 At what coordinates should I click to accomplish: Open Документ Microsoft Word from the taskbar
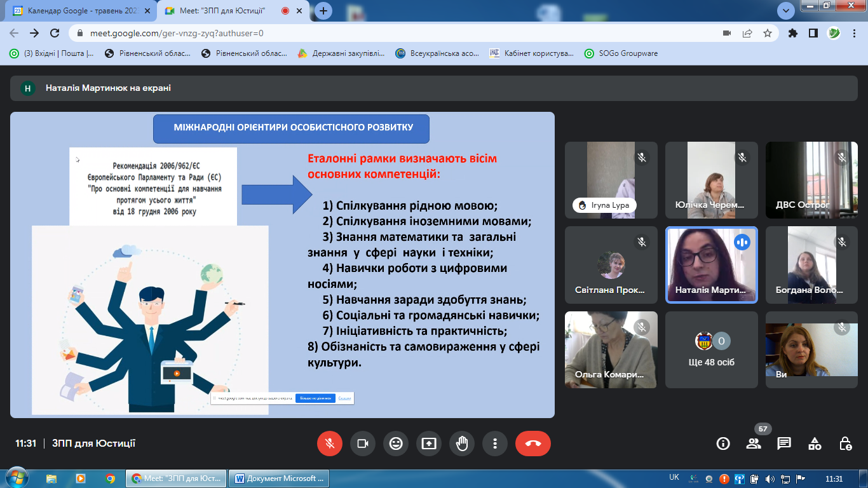pyautogui.click(x=279, y=478)
